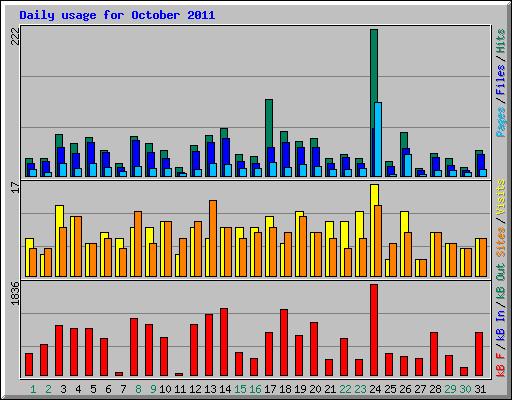Click day label 7 on the x-axis
Screen dimensions: 512x400
123,389
